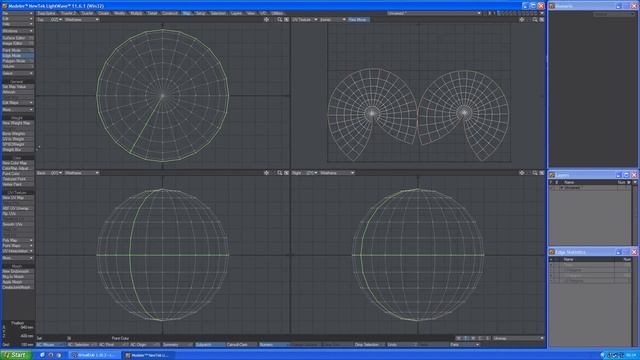
Task: Open the Detail tab
Action: pyautogui.click(x=152, y=13)
